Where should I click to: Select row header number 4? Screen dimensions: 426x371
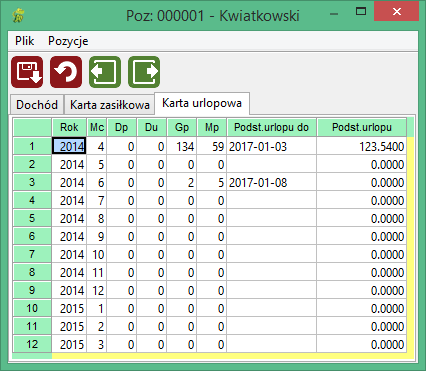[x=32, y=200]
